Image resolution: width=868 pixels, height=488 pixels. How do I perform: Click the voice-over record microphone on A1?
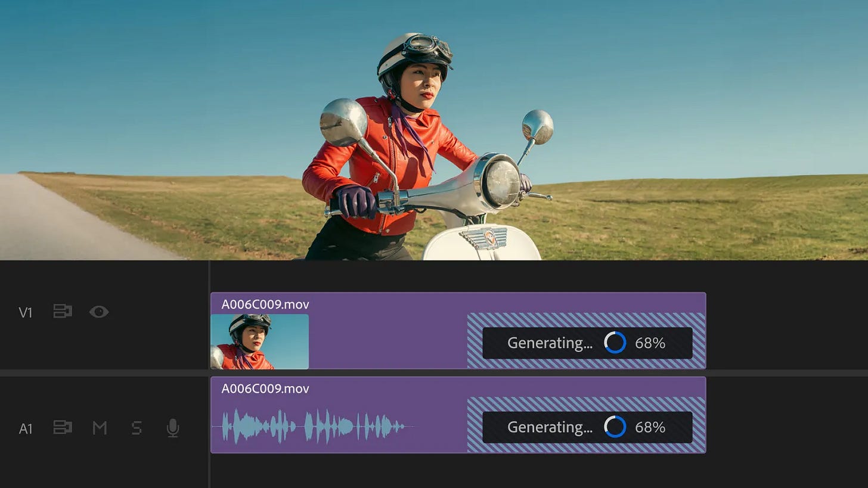point(172,427)
